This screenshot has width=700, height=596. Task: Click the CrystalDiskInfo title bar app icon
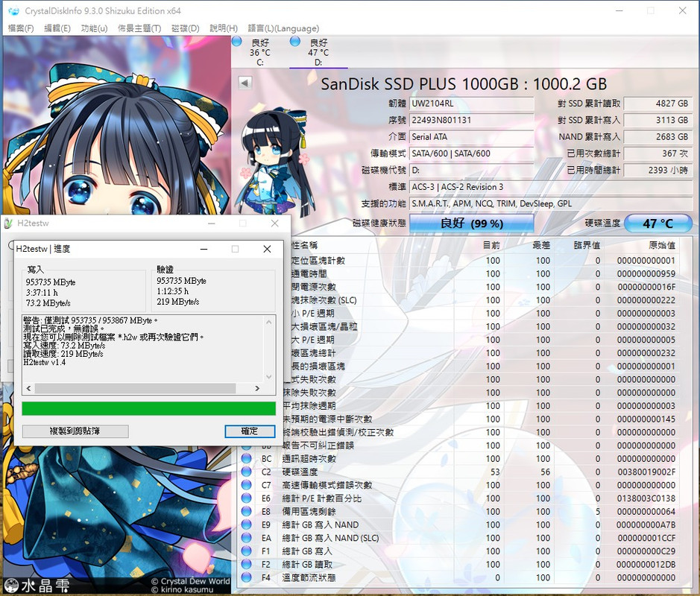pos(14,10)
